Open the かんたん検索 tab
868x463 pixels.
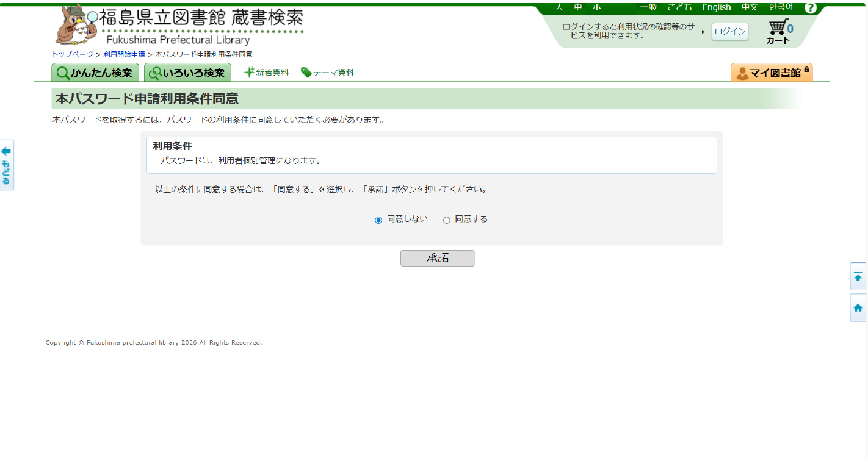(x=95, y=73)
